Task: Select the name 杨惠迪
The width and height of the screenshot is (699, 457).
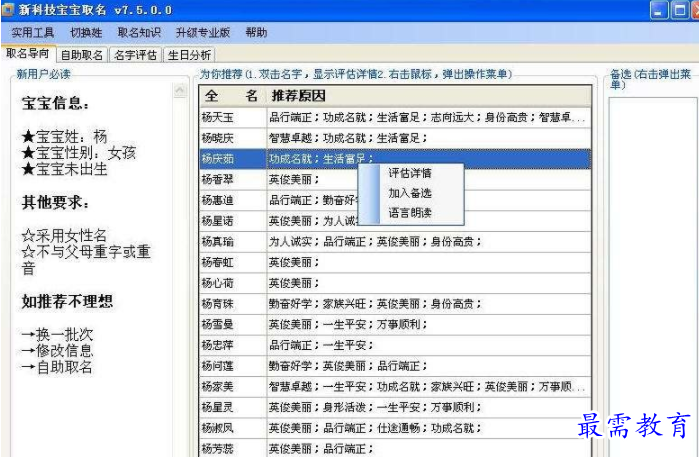Action: coord(218,200)
